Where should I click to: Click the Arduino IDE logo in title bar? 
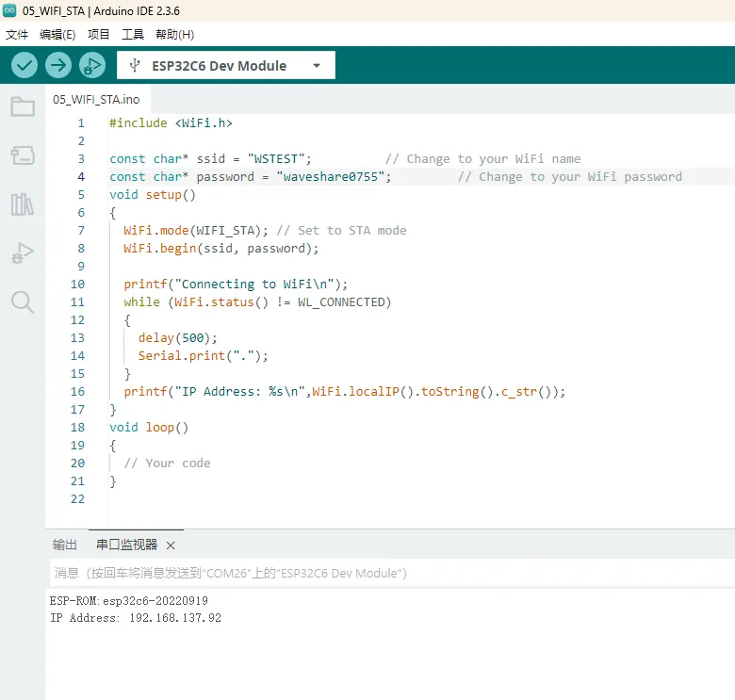pos(9,10)
